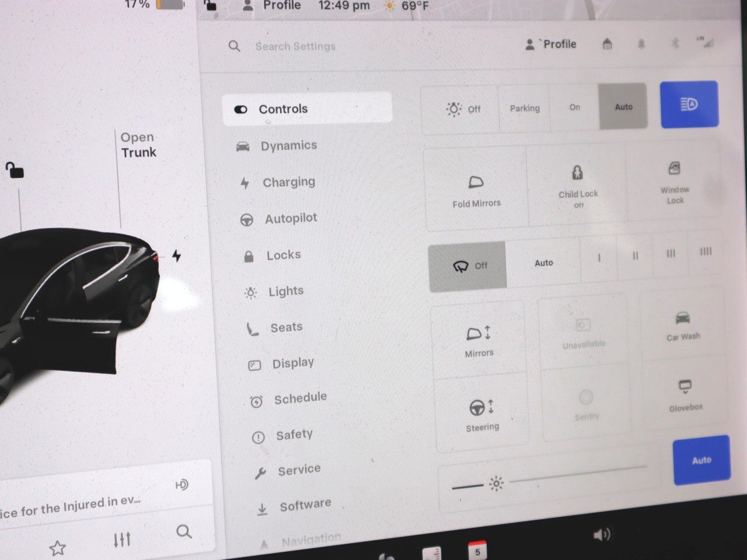This screenshot has height=560, width=747.
Task: Tap the HD radio icon in media player
Action: [x=182, y=485]
